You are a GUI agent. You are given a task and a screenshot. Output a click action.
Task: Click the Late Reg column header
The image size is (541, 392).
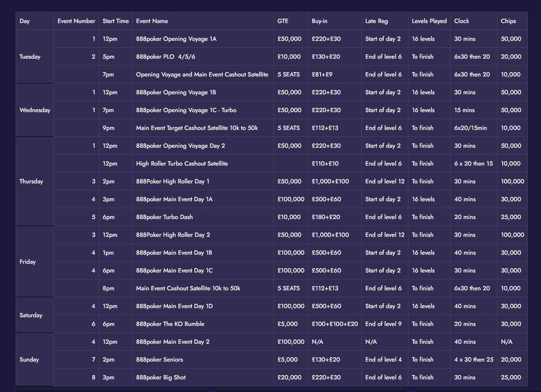coord(377,21)
